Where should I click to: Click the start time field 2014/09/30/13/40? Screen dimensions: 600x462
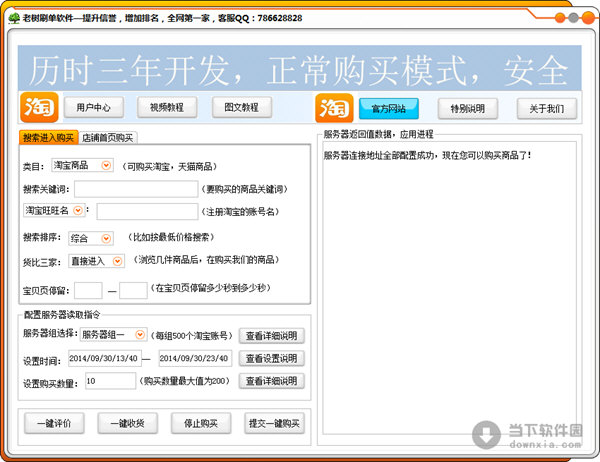[105, 358]
